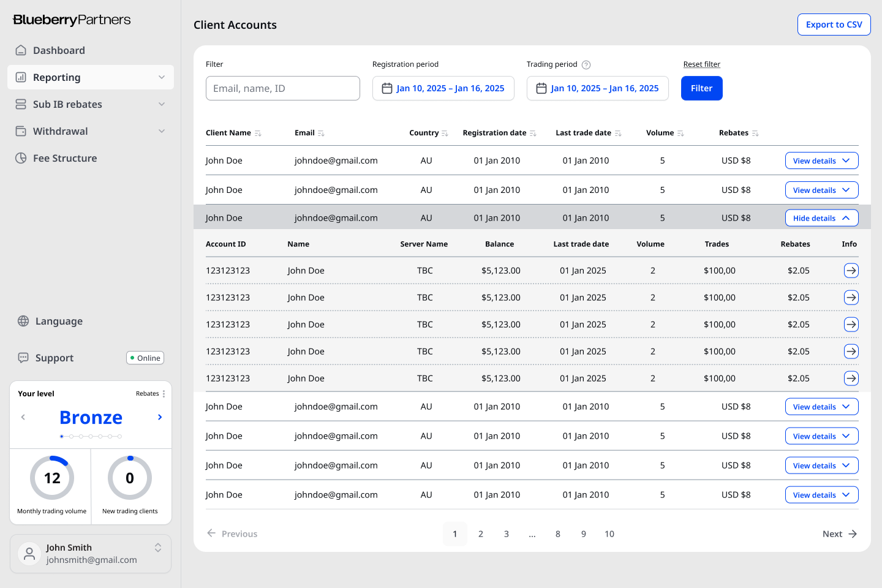Click the BlueberryPartners logo
The image size is (882, 588).
point(72,20)
